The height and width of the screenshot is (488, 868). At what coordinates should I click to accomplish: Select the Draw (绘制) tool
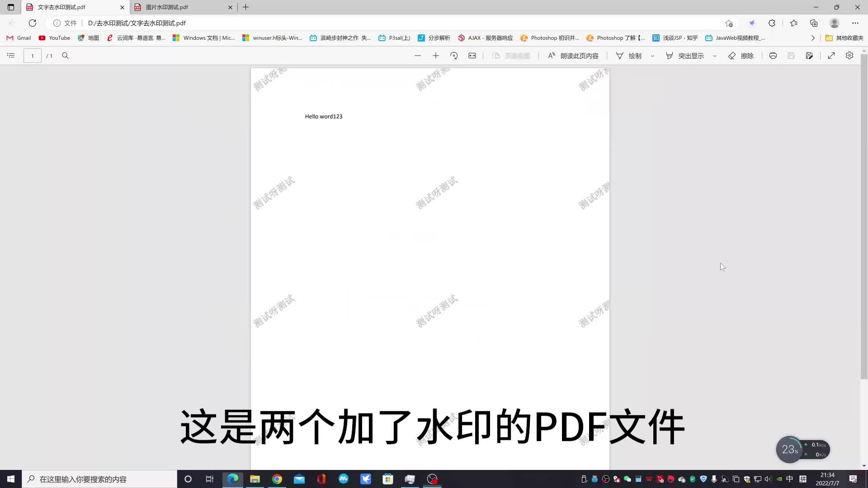click(x=629, y=56)
